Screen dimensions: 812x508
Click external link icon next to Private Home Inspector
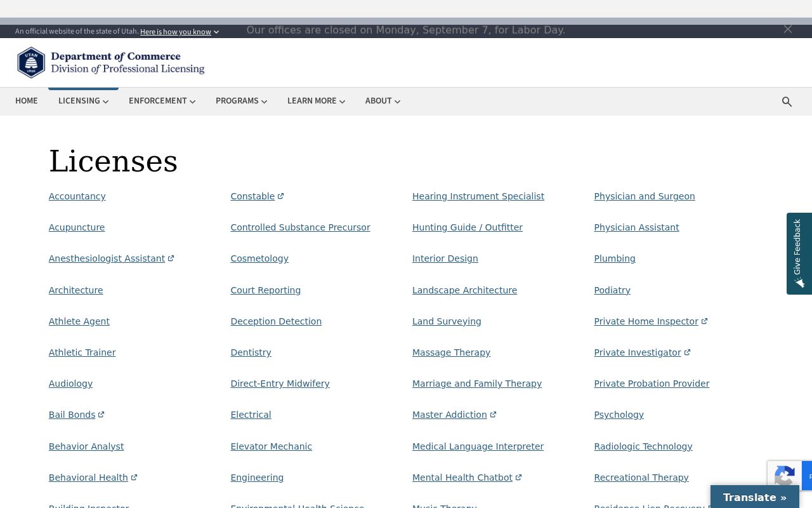coord(704,321)
